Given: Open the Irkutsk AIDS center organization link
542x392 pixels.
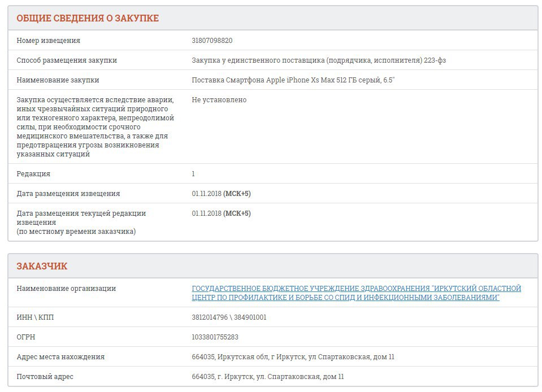Looking at the screenshot, I should [356, 293].
